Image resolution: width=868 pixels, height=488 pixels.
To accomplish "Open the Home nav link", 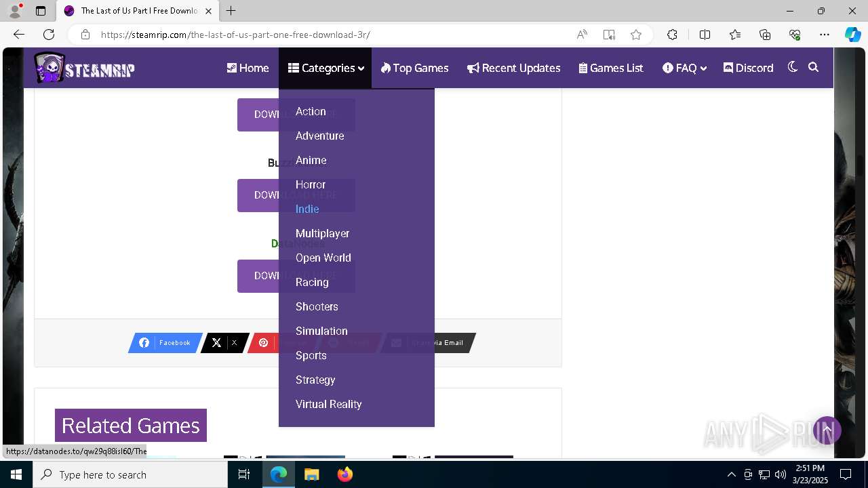I will point(248,68).
